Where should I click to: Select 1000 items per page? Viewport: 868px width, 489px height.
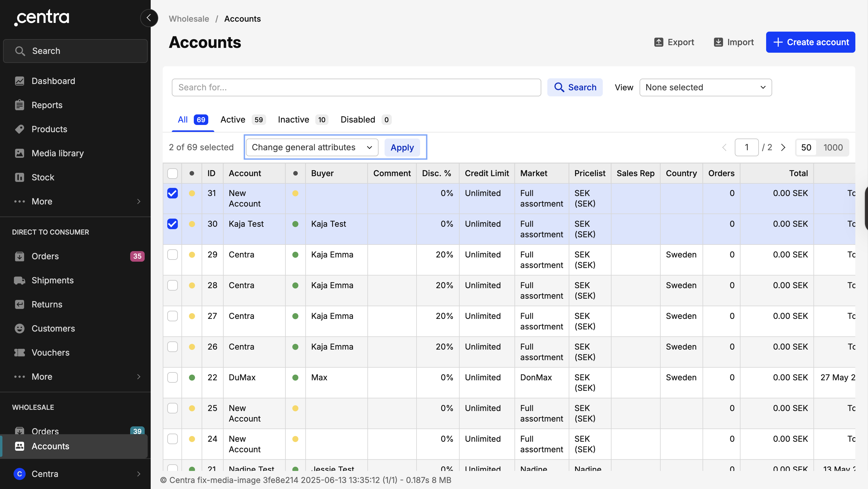coord(833,148)
